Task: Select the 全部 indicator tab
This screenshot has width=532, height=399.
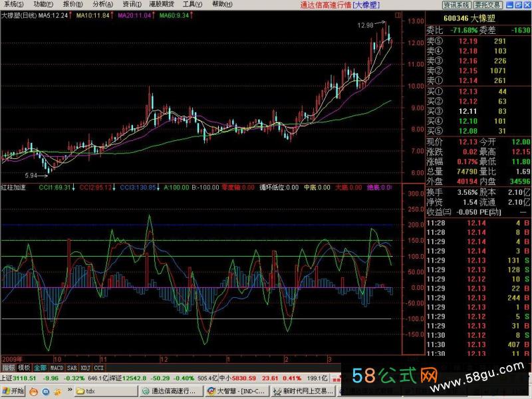Action: 41,368
